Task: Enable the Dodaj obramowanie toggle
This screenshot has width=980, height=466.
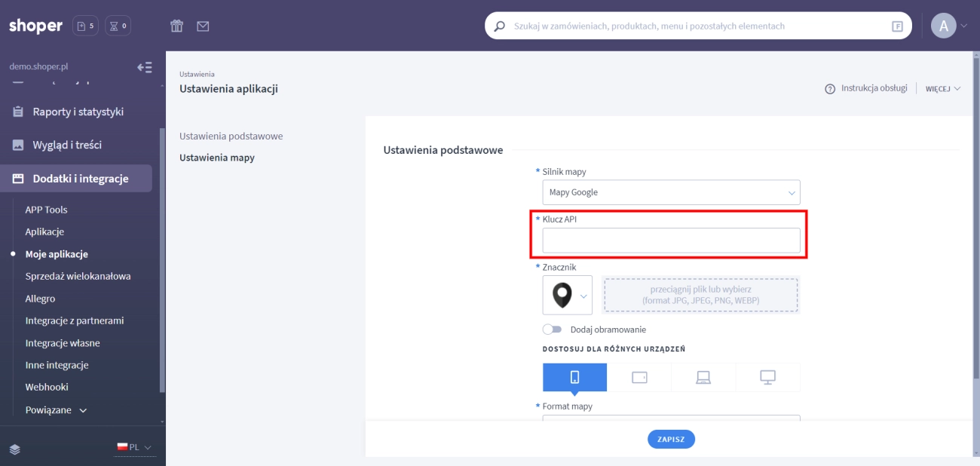Action: click(x=553, y=330)
